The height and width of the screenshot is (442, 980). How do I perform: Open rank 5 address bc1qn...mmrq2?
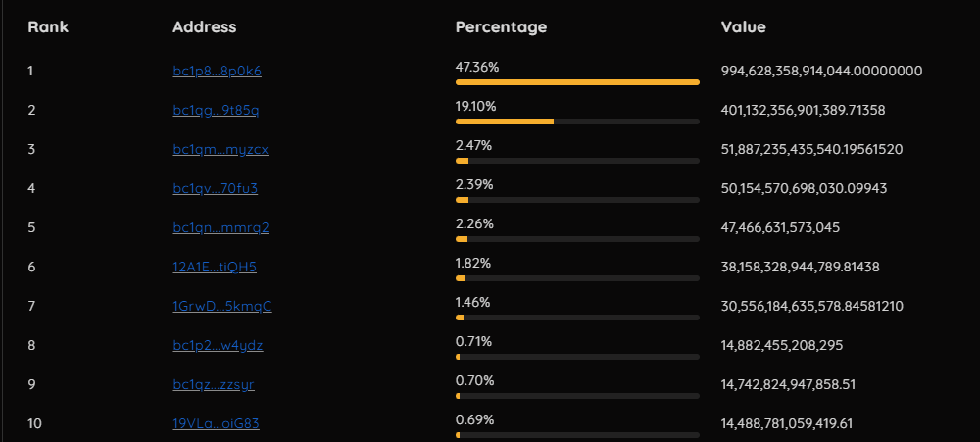point(220,227)
